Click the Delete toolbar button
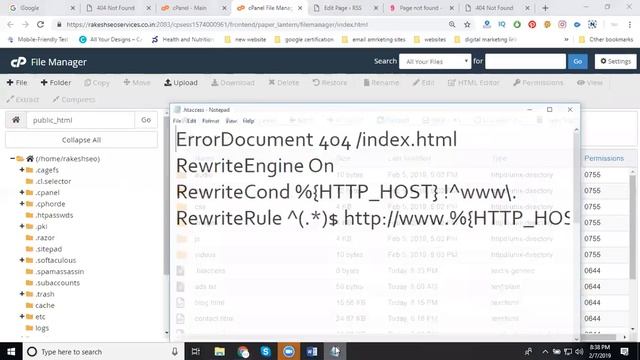 284,82
